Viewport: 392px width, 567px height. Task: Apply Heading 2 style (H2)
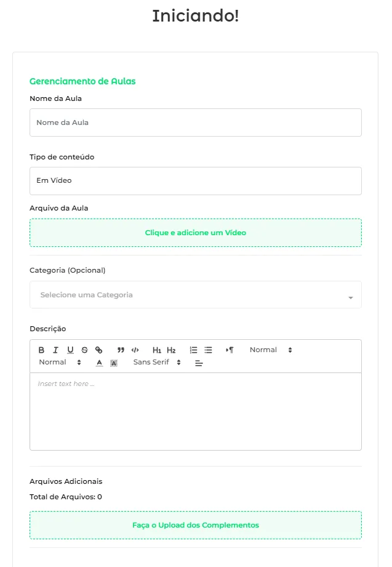(x=171, y=350)
